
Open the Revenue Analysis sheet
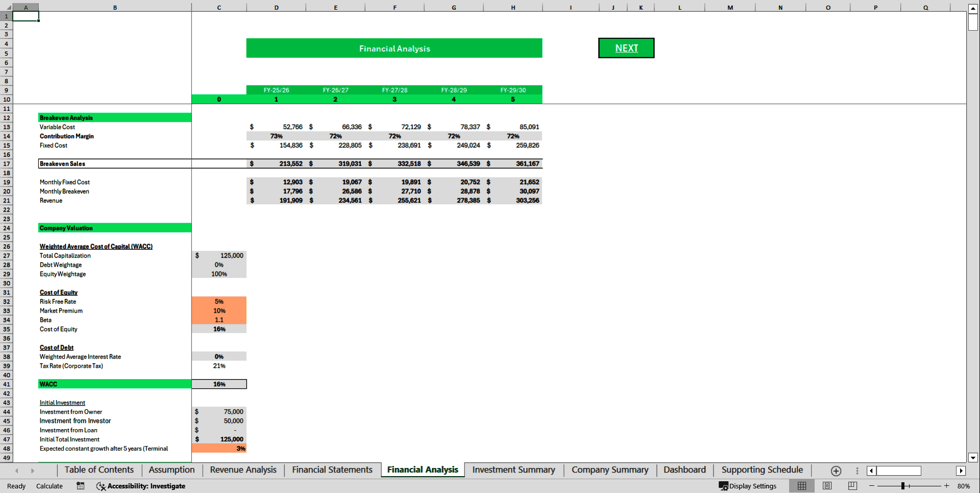[242, 470]
